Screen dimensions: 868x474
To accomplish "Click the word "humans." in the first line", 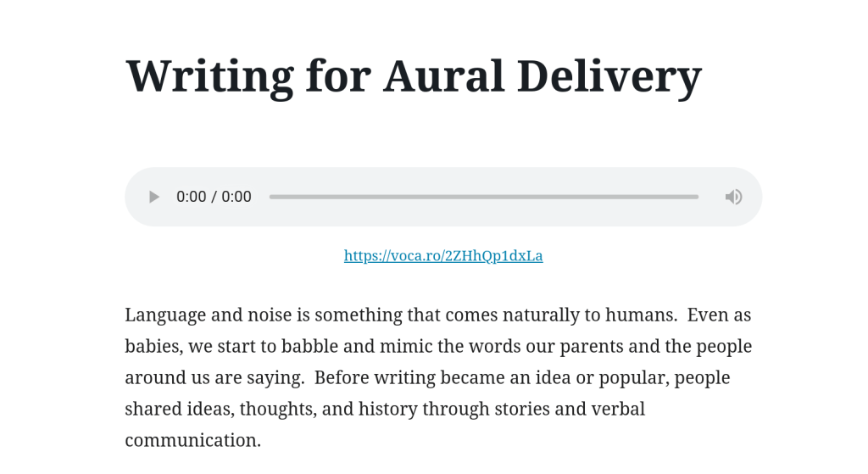I will coord(641,315).
